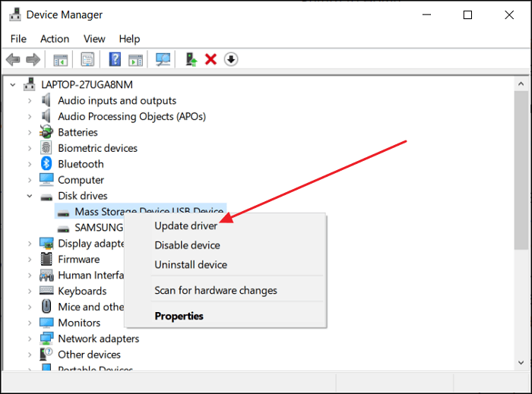Expand the Network adapters category
The image size is (532, 394).
coord(30,339)
